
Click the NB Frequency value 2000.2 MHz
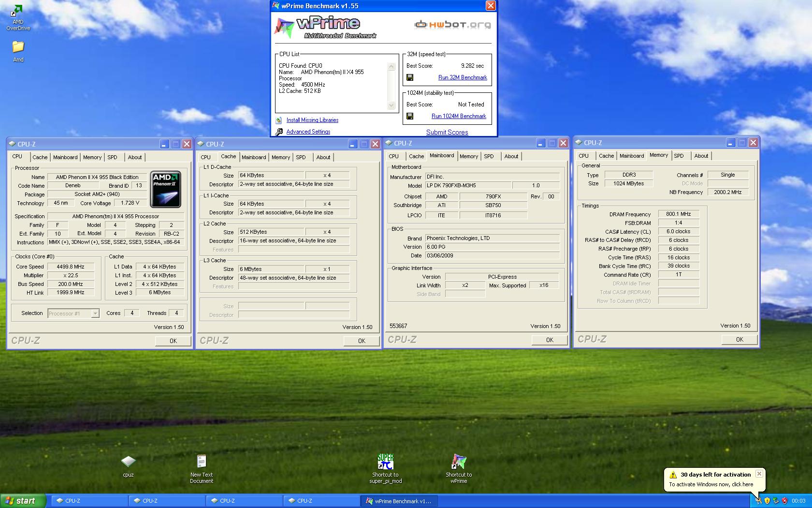[728, 192]
